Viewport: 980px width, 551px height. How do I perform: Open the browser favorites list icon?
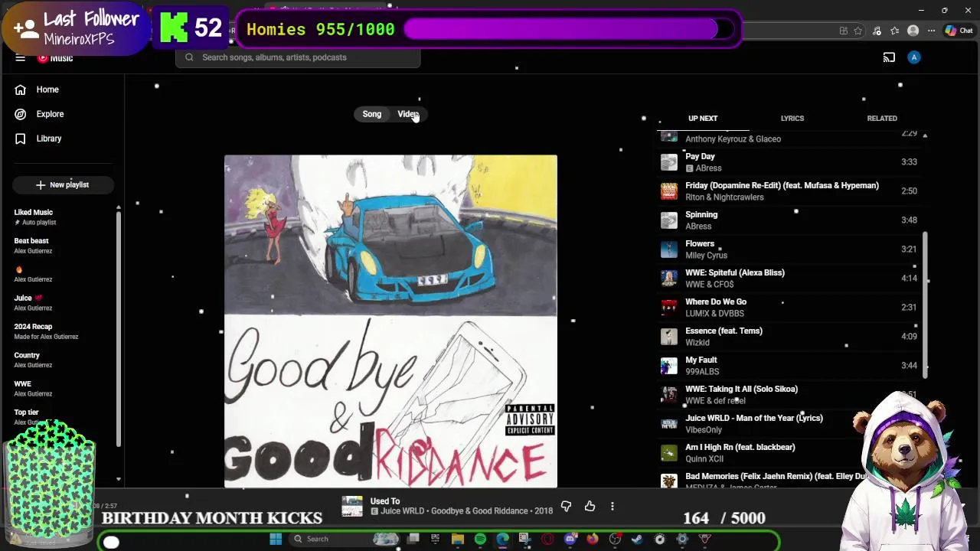(895, 31)
